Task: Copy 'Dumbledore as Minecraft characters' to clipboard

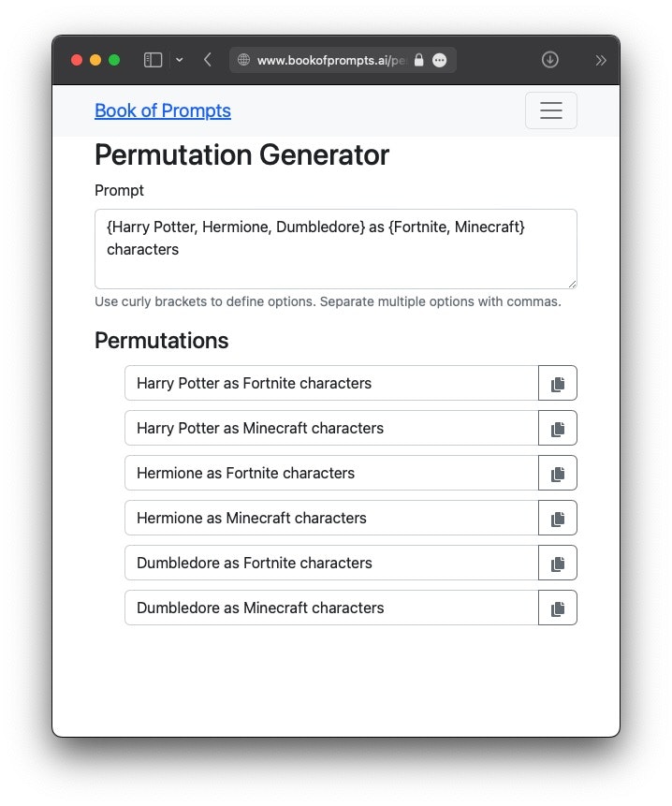Action: [x=558, y=608]
